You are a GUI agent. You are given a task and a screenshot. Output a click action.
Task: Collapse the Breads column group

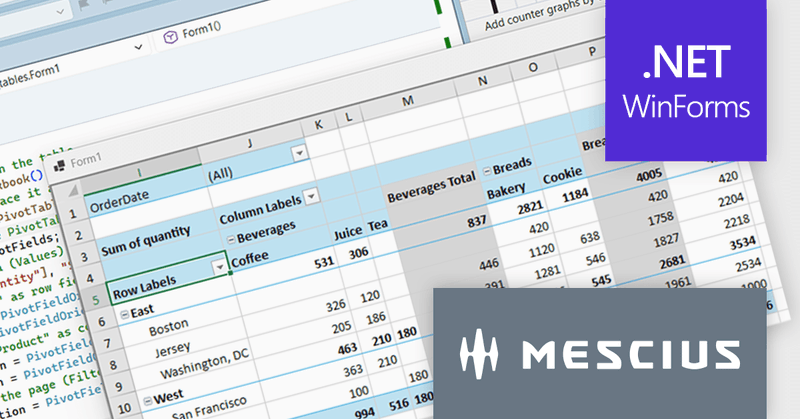coord(486,170)
